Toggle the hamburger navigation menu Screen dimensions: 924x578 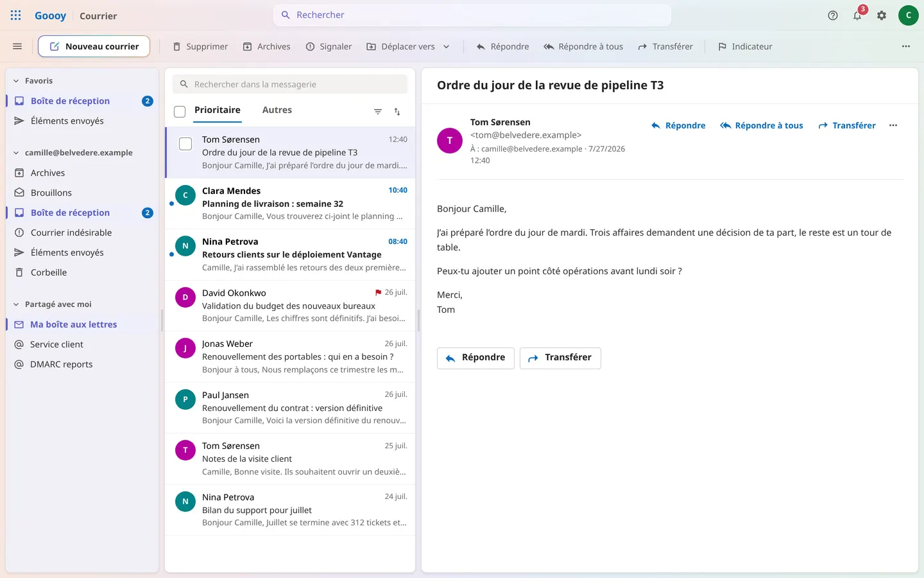point(17,46)
